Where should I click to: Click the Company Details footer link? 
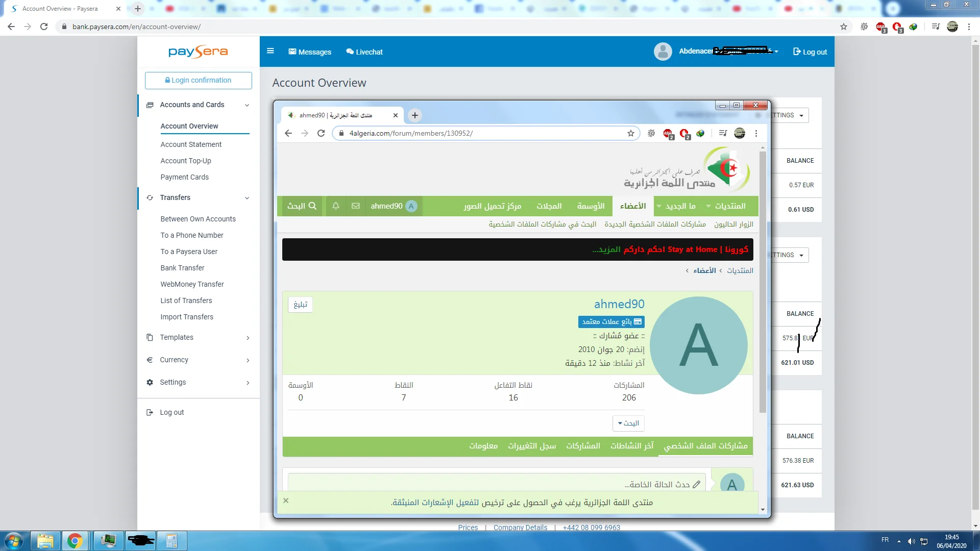click(520, 528)
